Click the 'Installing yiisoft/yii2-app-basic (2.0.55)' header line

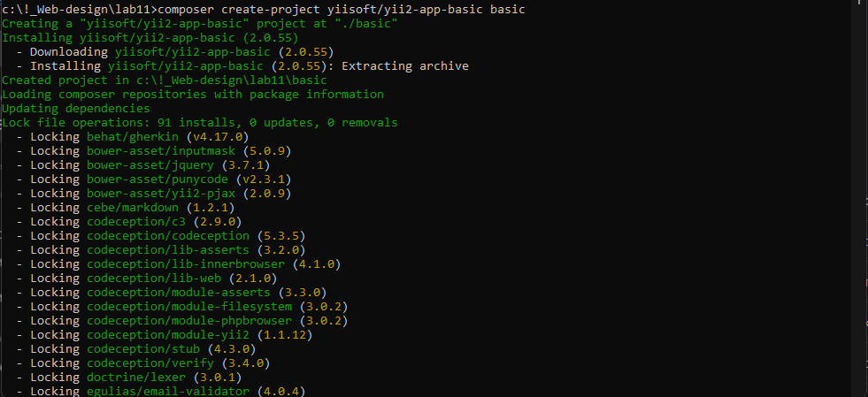(150, 38)
